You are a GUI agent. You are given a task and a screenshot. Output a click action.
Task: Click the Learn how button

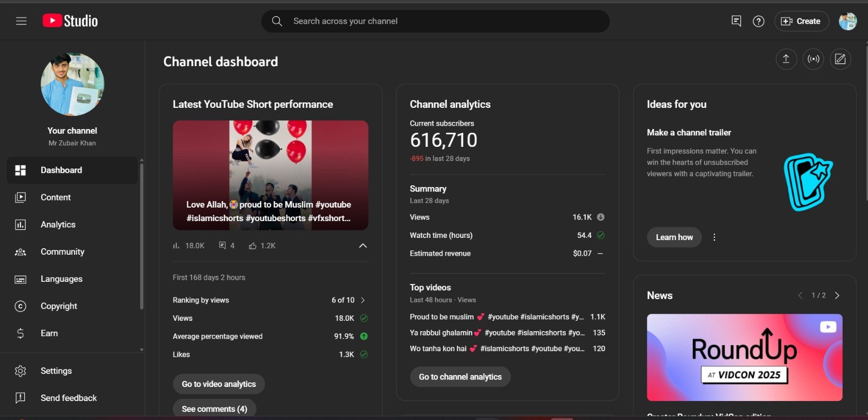(674, 237)
